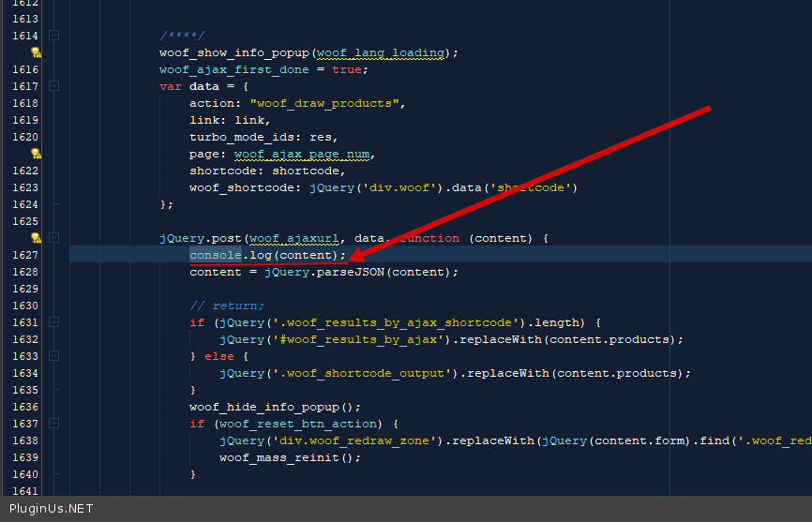Click '.woof_shortcode_output' selector string

point(362,373)
